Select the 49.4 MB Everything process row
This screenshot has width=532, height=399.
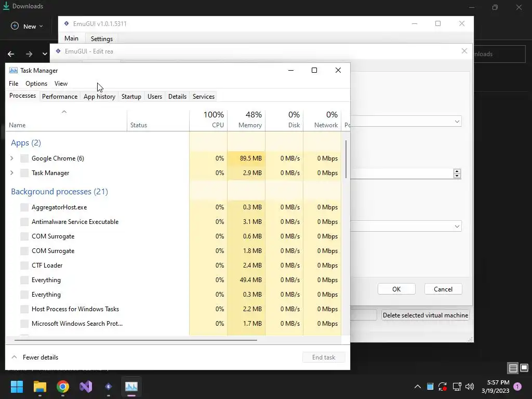pos(174,280)
